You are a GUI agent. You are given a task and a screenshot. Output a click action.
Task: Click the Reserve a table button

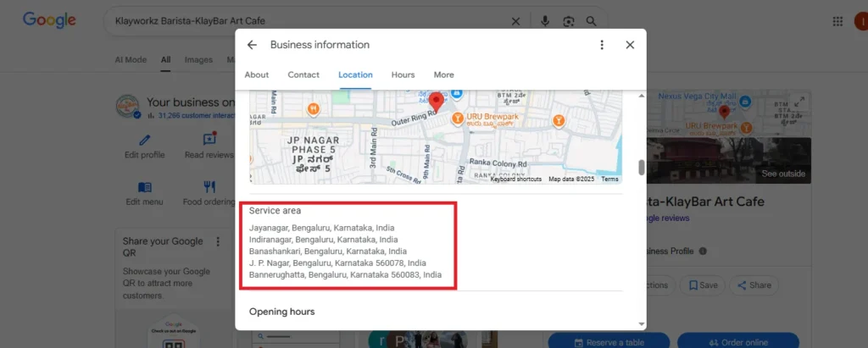pyautogui.click(x=609, y=342)
